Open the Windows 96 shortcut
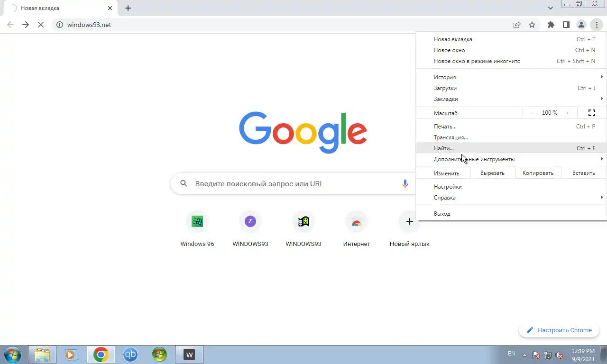This screenshot has width=607, height=364. pyautogui.click(x=197, y=229)
